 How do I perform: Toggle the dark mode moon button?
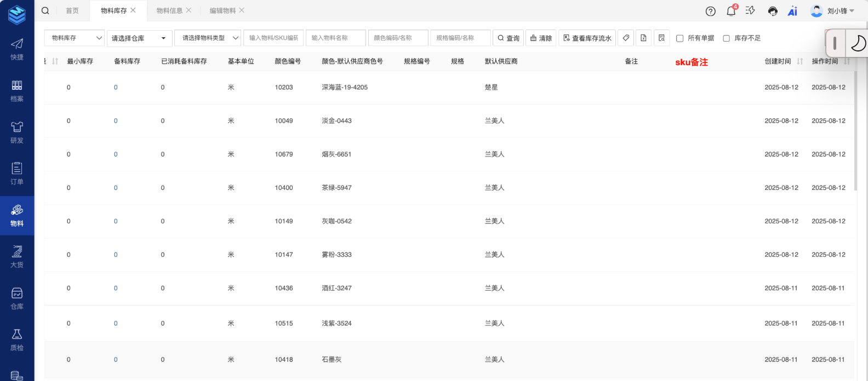pyautogui.click(x=858, y=43)
